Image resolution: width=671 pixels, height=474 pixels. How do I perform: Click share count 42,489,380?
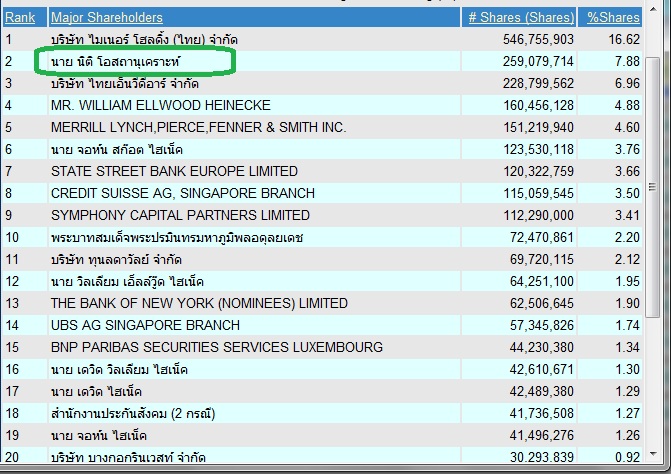coord(541,391)
